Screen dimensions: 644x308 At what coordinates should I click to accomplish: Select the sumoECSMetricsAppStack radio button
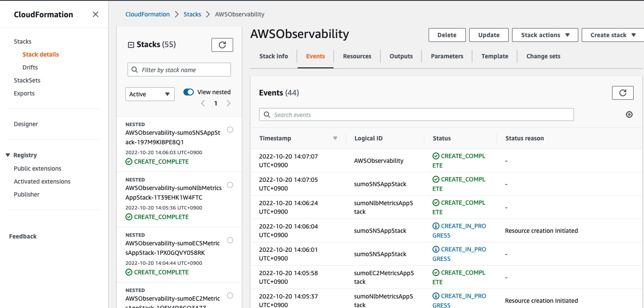point(230,240)
